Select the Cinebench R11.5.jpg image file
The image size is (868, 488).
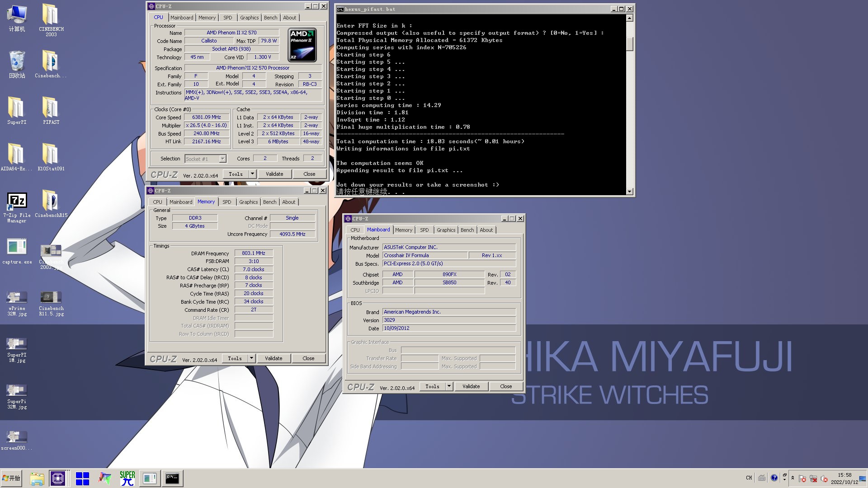point(51,304)
